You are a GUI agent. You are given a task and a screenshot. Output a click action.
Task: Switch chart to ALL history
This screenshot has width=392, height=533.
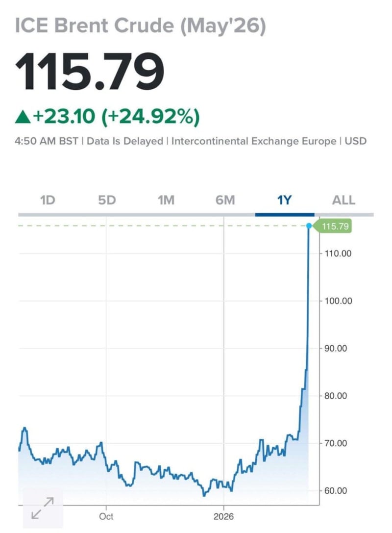343,200
